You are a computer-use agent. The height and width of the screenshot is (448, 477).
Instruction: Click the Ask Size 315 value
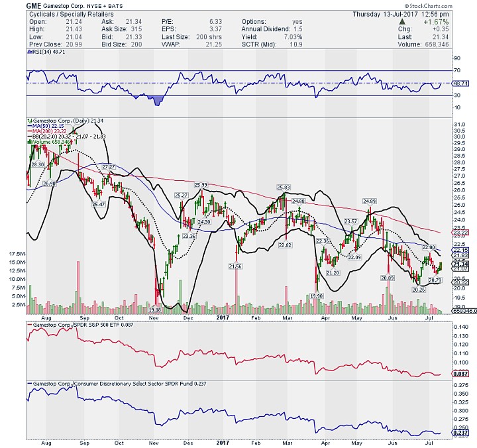click(x=136, y=29)
